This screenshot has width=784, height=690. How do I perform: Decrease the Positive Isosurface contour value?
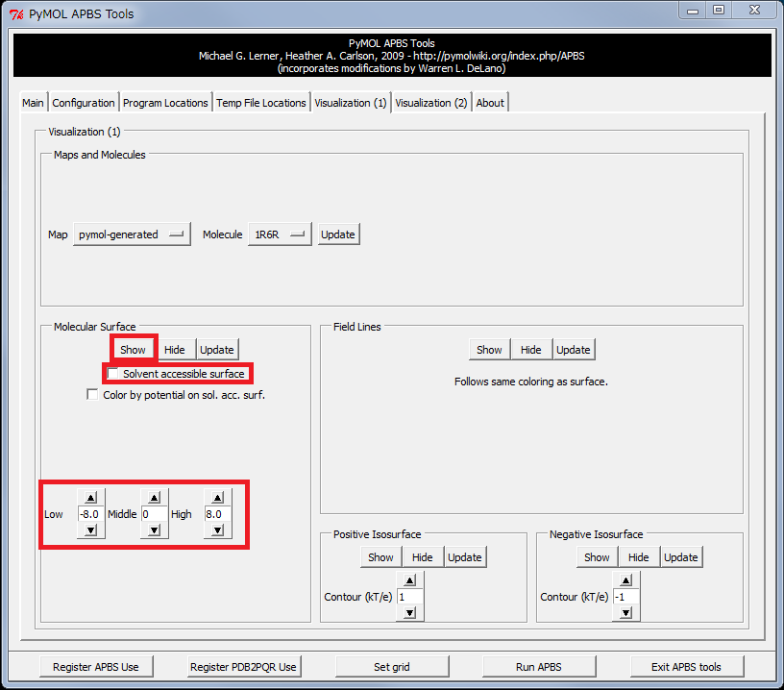pos(410,613)
